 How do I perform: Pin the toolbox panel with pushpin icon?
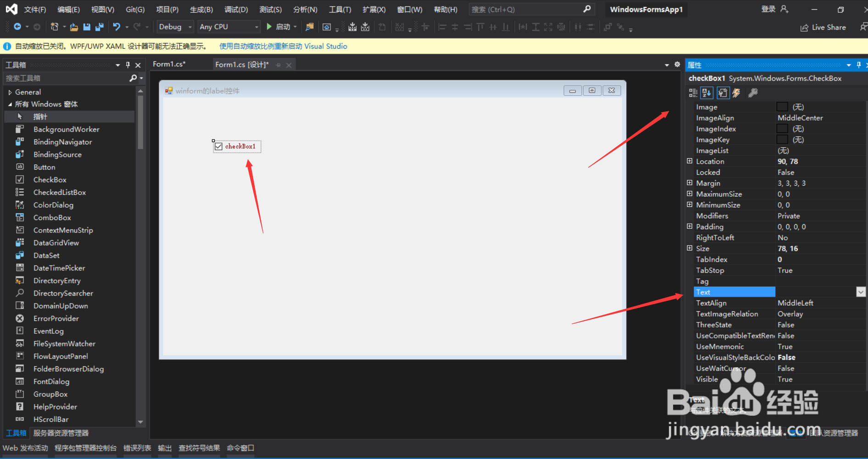[x=128, y=65]
